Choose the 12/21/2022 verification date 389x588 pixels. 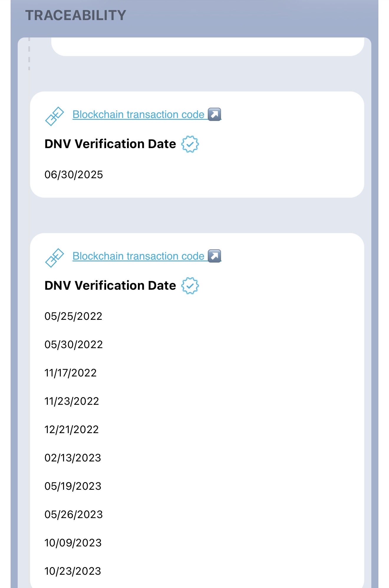(72, 430)
